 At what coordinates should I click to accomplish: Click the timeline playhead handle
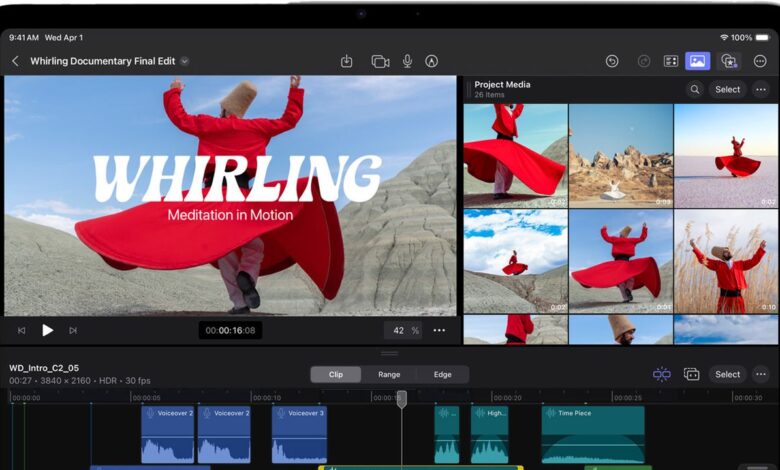coord(401,397)
